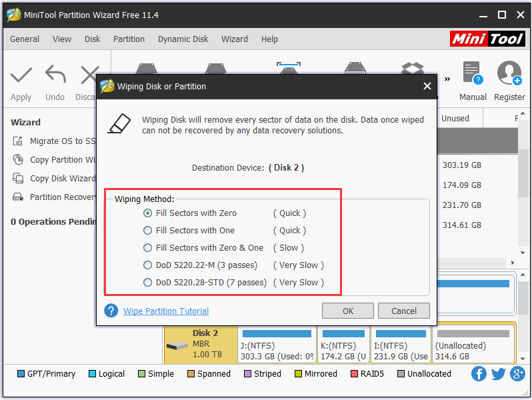Open MiniTool Twitter page icon
The width and height of the screenshot is (532, 400).
(x=499, y=374)
